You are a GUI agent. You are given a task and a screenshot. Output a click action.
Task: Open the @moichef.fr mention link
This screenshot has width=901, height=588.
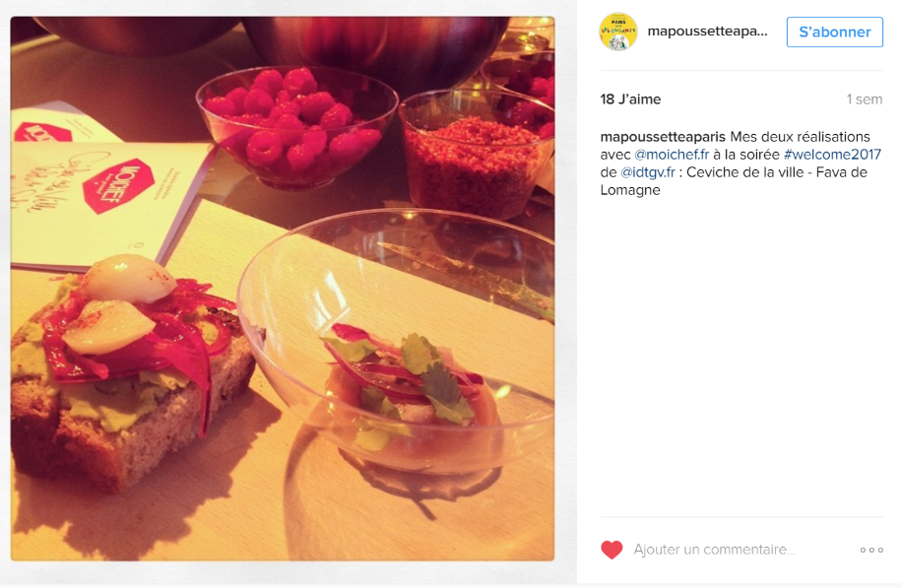point(672,155)
